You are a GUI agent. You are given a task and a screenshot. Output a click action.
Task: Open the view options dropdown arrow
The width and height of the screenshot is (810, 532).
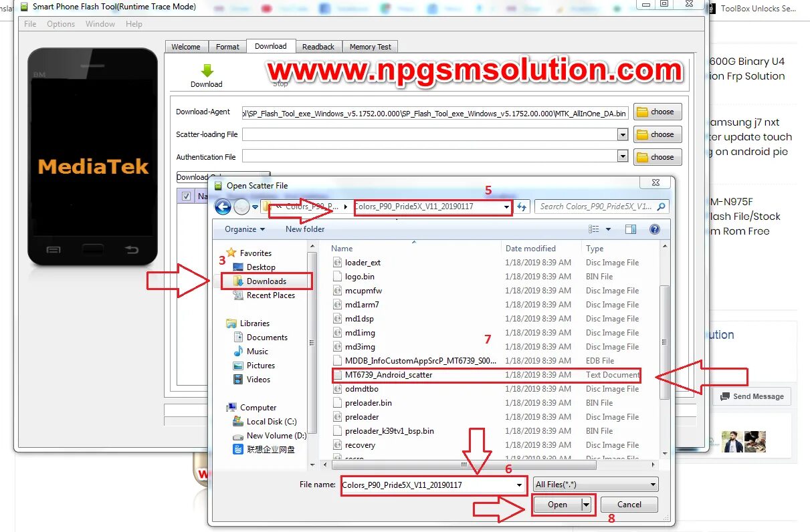click(x=608, y=229)
